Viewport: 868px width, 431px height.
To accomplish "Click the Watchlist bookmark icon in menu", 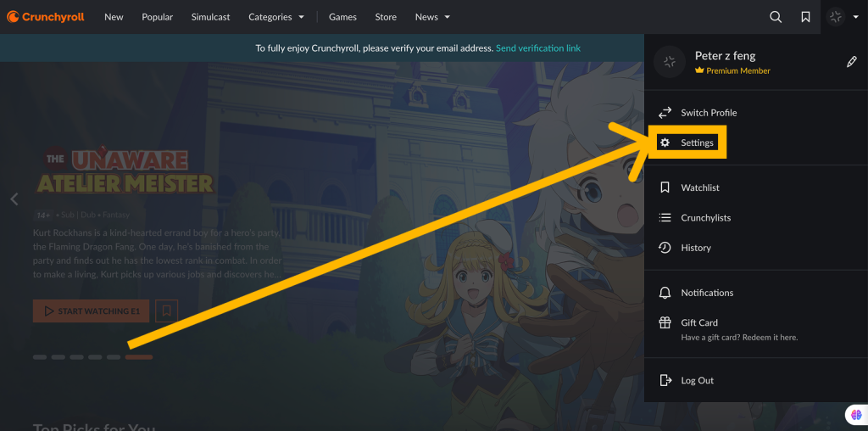I will point(665,188).
